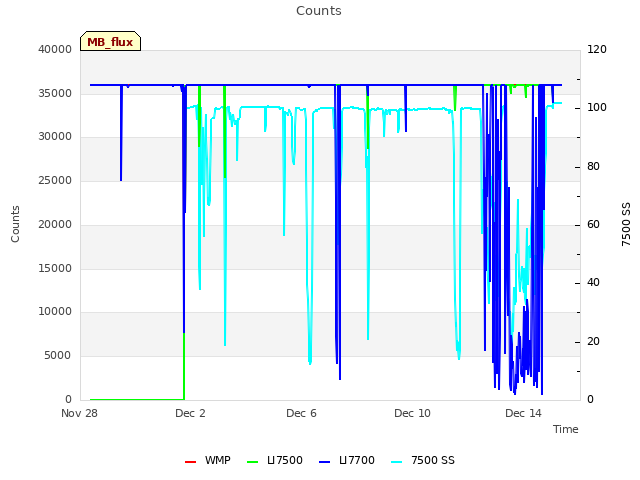Click the blue LI7700 legend color marker
640x480 pixels.
325,462
